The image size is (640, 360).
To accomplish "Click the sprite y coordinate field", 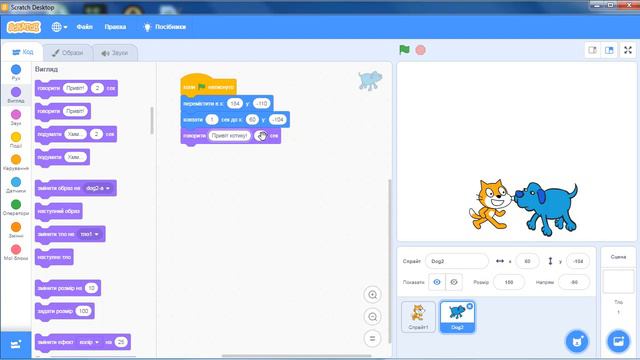I will click(x=578, y=261).
